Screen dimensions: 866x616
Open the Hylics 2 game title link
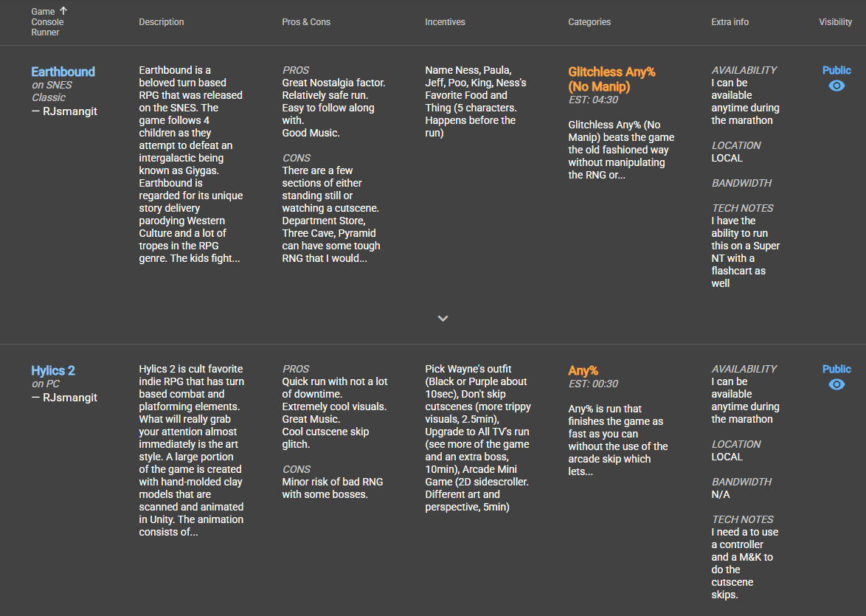pyautogui.click(x=53, y=370)
